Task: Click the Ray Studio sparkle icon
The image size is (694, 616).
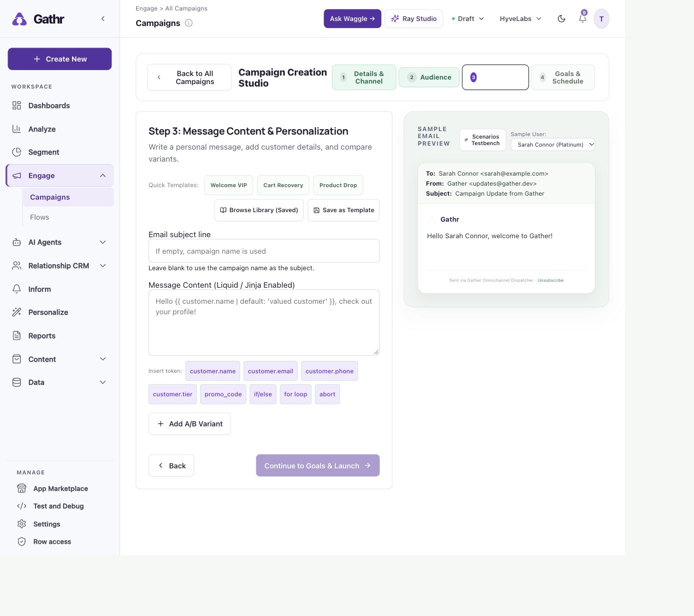Action: [x=395, y=19]
